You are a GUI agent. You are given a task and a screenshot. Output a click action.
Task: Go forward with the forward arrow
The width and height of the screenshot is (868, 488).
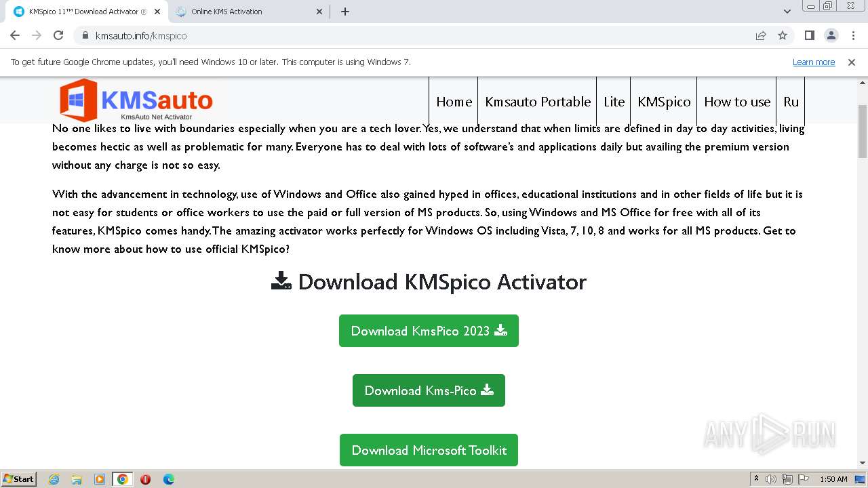click(37, 35)
